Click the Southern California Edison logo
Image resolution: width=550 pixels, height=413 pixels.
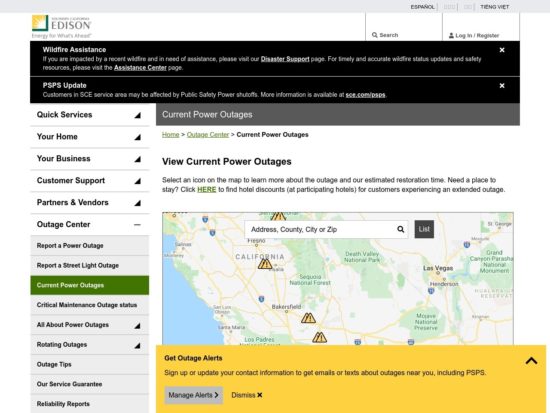(62, 26)
